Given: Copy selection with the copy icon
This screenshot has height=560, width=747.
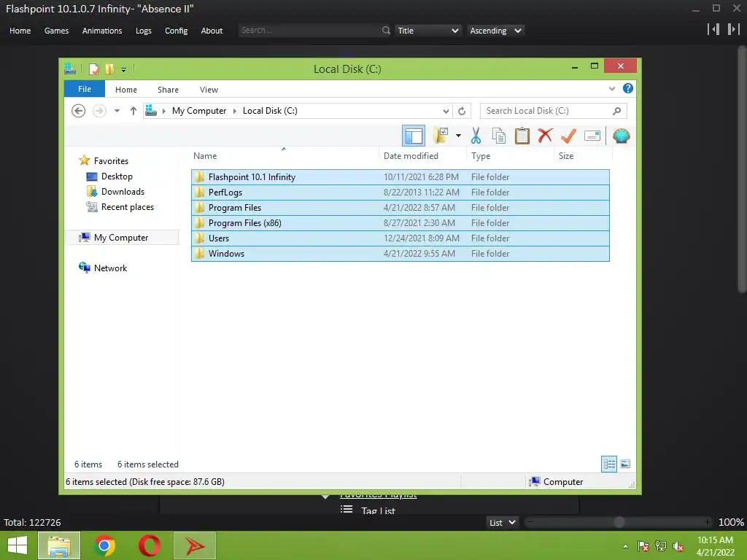Looking at the screenshot, I should [x=499, y=136].
